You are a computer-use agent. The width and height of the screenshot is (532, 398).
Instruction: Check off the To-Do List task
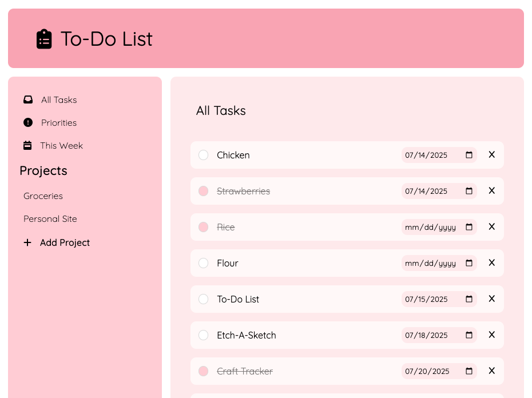[x=203, y=299]
